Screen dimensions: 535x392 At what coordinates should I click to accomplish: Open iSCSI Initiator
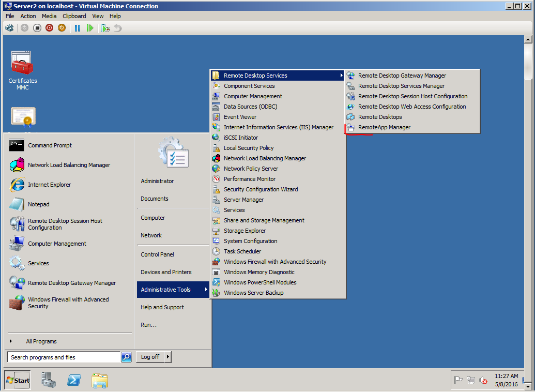278,138
